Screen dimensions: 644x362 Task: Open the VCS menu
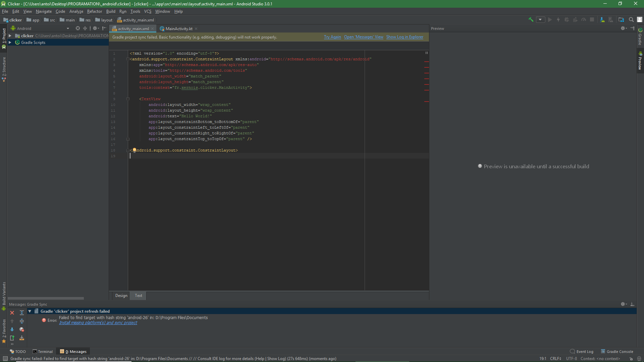(x=148, y=11)
